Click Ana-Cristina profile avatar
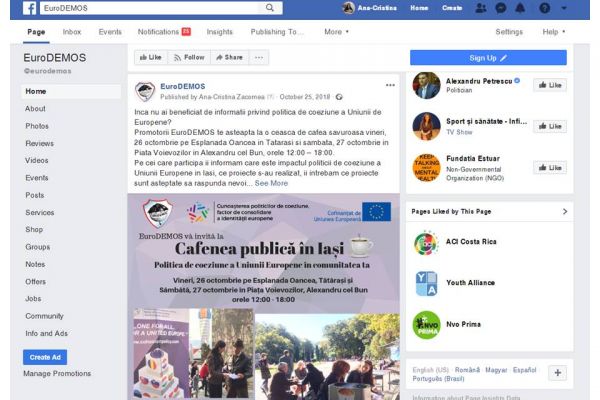The width and height of the screenshot is (600, 400). (x=348, y=8)
